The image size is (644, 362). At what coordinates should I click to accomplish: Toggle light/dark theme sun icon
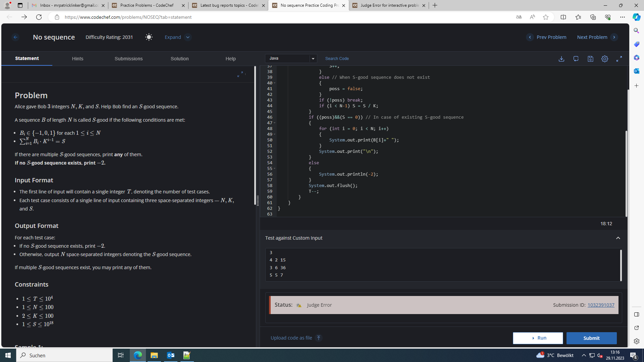click(x=149, y=37)
